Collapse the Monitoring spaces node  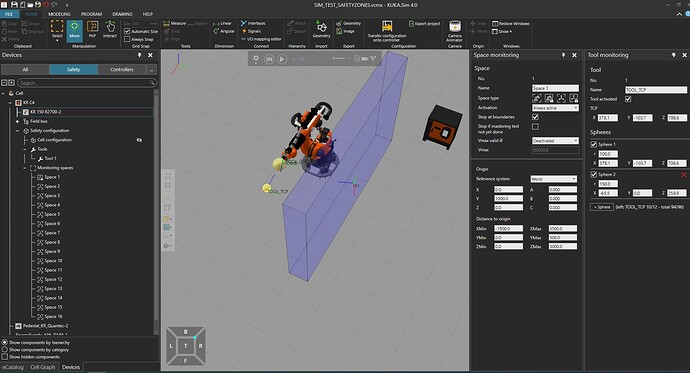point(25,168)
